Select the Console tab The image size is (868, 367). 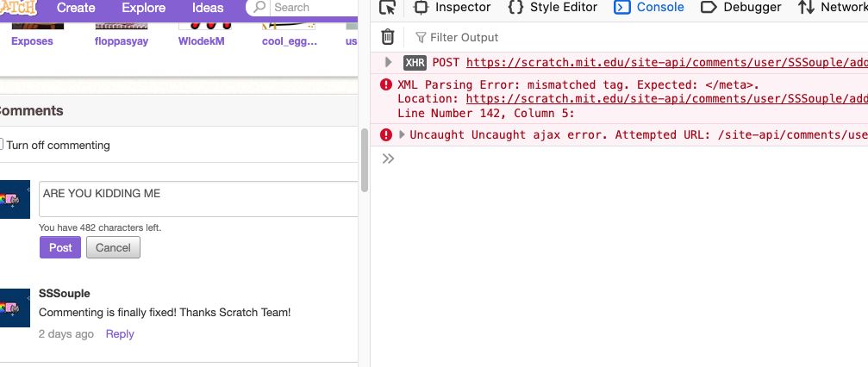(x=649, y=7)
